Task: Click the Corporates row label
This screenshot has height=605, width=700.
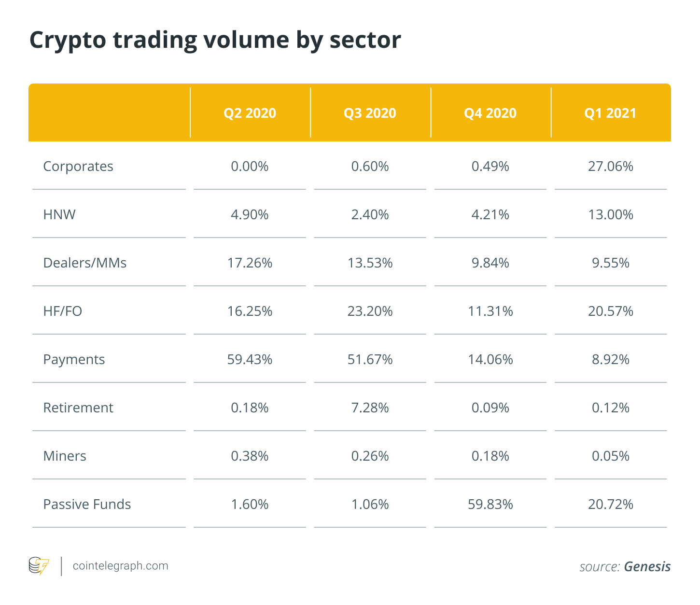Action: click(78, 167)
